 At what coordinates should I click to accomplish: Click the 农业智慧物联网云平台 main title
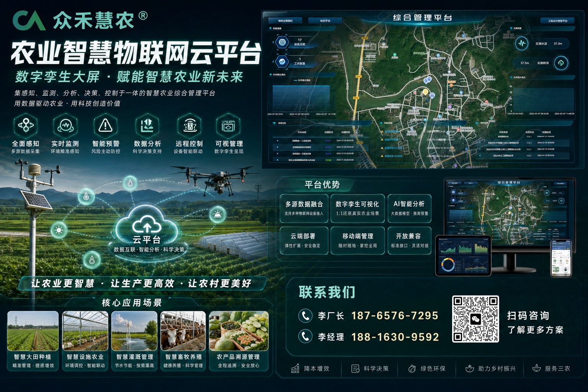point(136,53)
